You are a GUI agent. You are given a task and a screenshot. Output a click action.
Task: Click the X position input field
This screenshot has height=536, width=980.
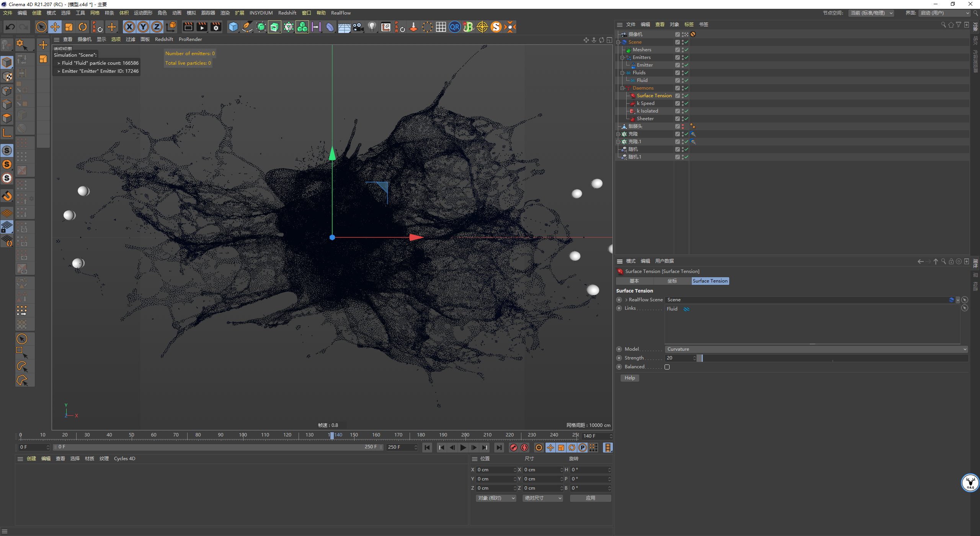click(497, 470)
